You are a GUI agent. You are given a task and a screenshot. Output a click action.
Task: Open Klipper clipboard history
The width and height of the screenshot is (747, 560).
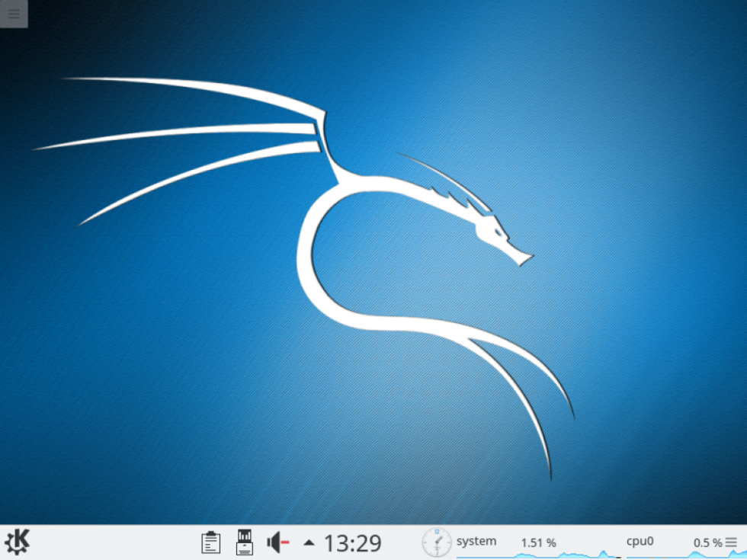(211, 542)
